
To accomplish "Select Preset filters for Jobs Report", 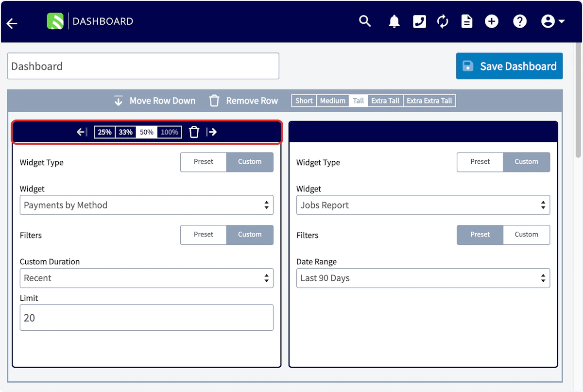I will [x=480, y=235].
